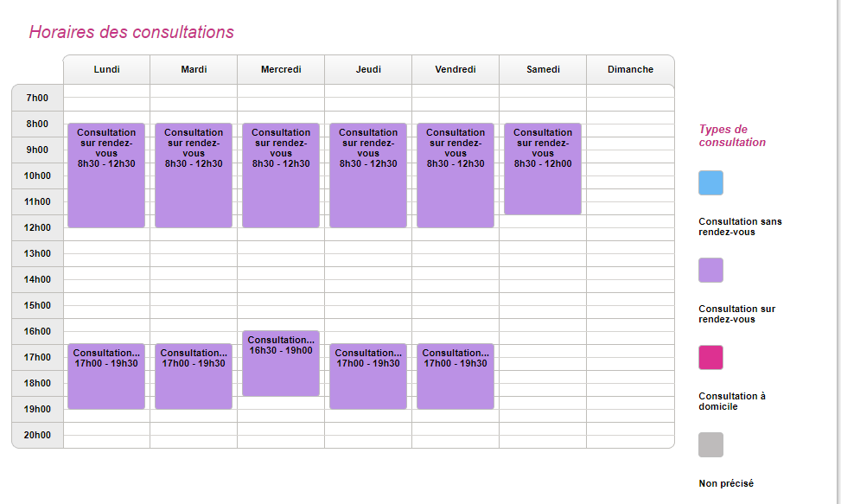
Task: Select the Dimanche column header
Action: pyautogui.click(x=630, y=69)
